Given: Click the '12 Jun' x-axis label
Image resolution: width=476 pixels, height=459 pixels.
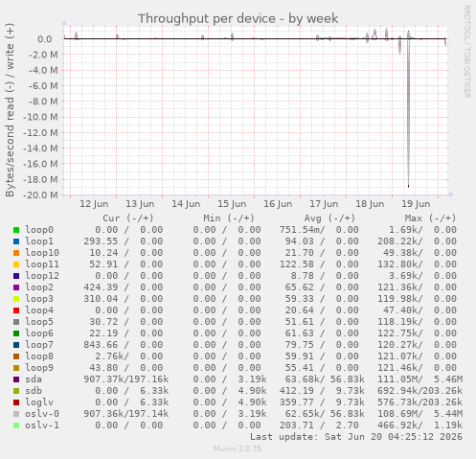Looking at the screenshot, I should click(94, 204).
